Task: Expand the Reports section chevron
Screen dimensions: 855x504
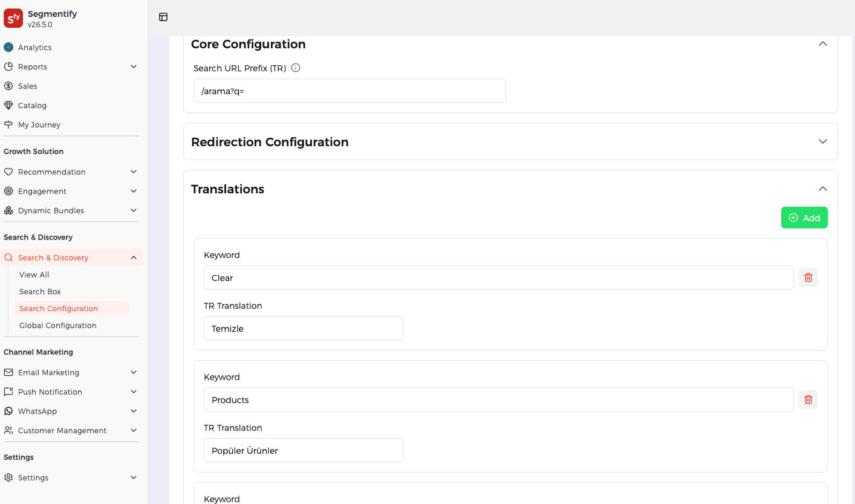Action: coord(134,66)
